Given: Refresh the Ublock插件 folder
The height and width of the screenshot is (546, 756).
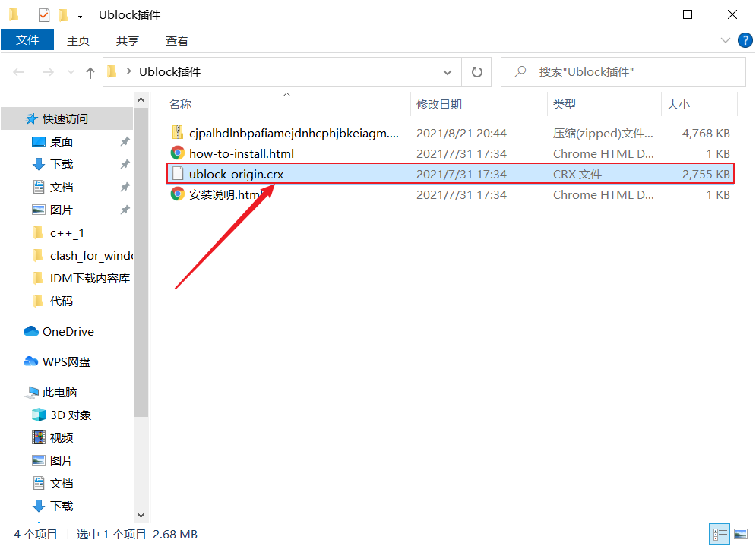Looking at the screenshot, I should pyautogui.click(x=477, y=72).
